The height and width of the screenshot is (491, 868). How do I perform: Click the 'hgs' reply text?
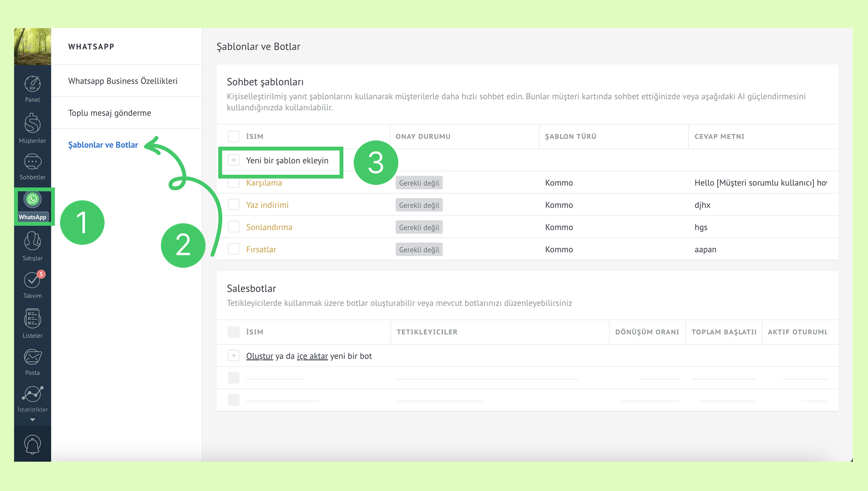coord(701,227)
